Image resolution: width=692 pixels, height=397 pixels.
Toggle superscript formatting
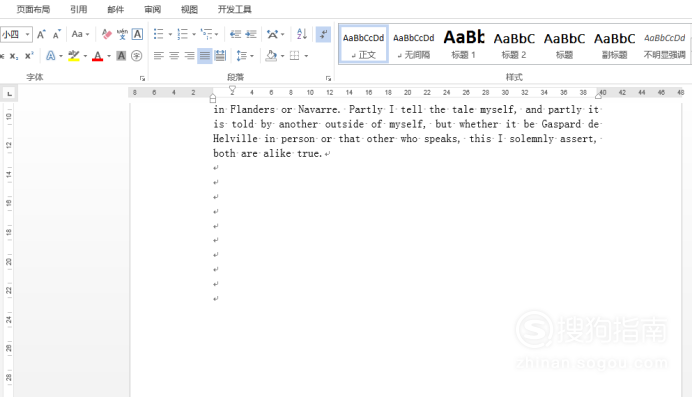29,56
